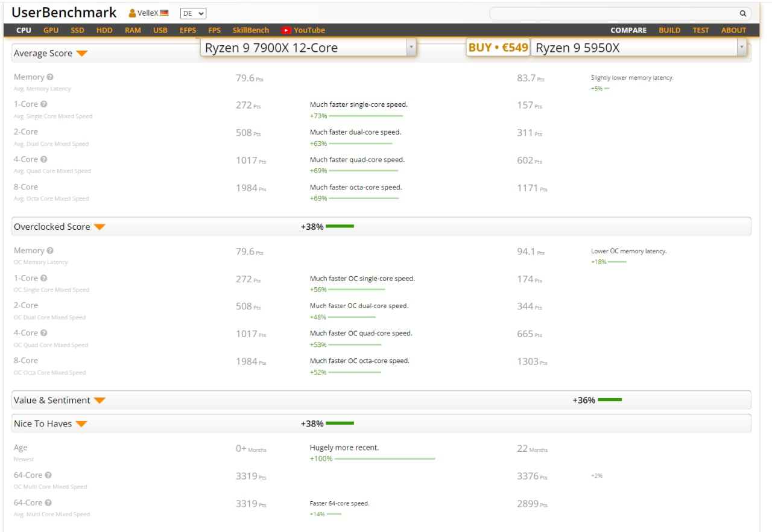Screen dimensions: 772x532
Task: Click the search magnifier icon
Action: (x=743, y=13)
